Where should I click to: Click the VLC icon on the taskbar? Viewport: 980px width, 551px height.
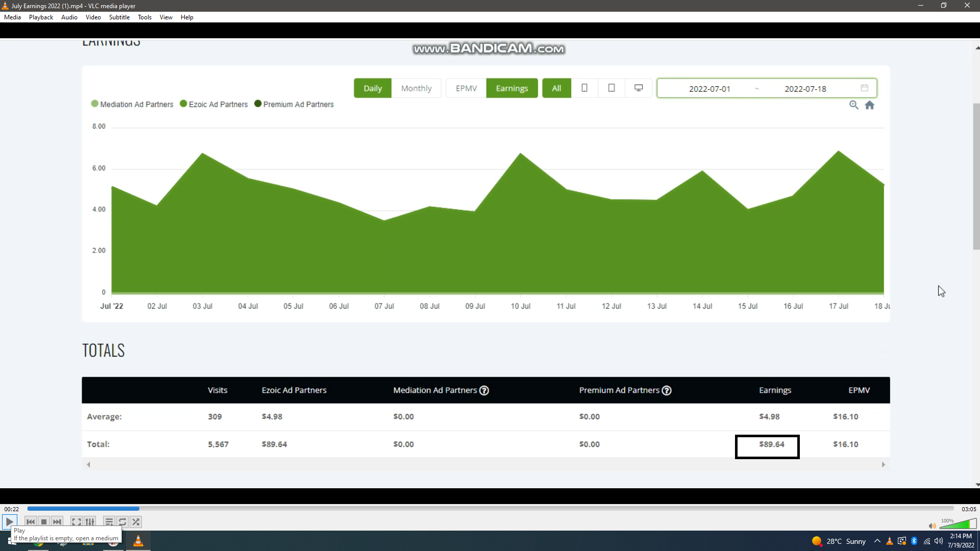[x=138, y=541]
